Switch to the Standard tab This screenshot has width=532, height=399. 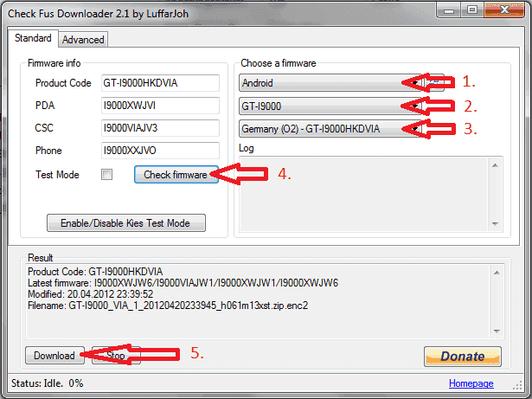coord(33,38)
